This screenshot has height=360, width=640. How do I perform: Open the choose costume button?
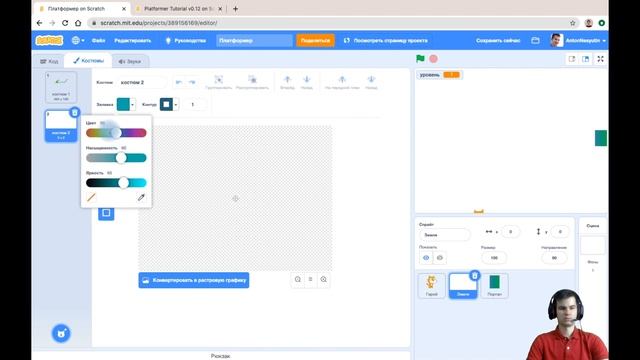point(61,333)
